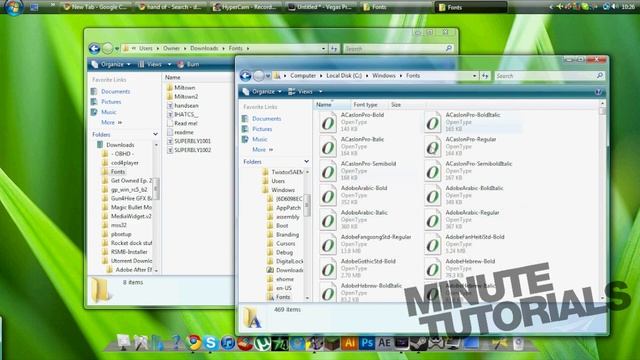This screenshot has height=360, width=640.
Task: Open Documents link in Windows Fonts window
Action: [267, 119]
